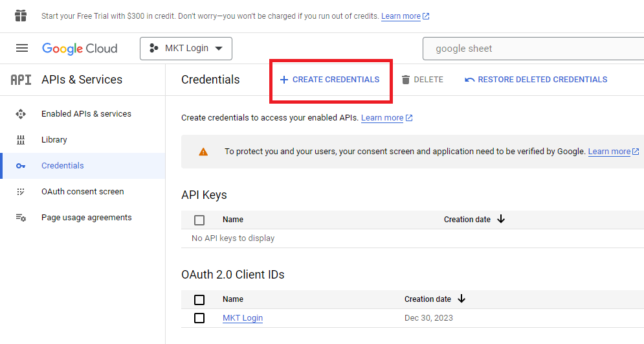Click the OAuth Creation date column header
Image resolution: width=644 pixels, height=344 pixels.
[x=428, y=299]
